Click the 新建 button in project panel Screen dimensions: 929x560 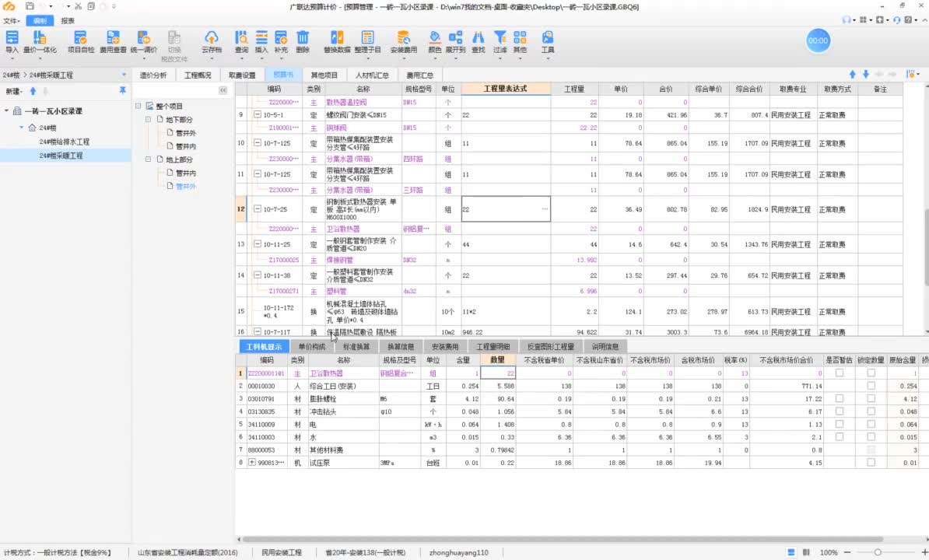pyautogui.click(x=13, y=91)
